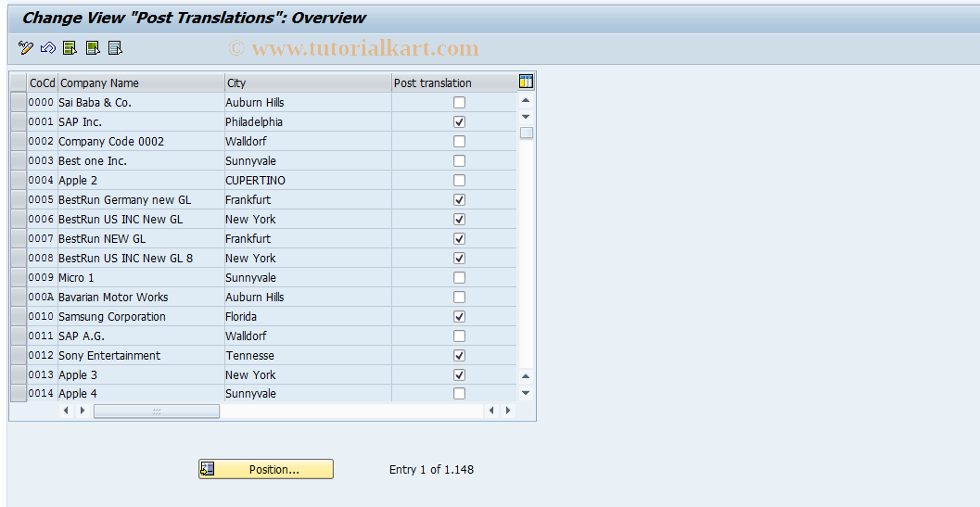Viewport: 980px width, 507px height.
Task: Select the row selector for company 0005
Action: [x=19, y=199]
